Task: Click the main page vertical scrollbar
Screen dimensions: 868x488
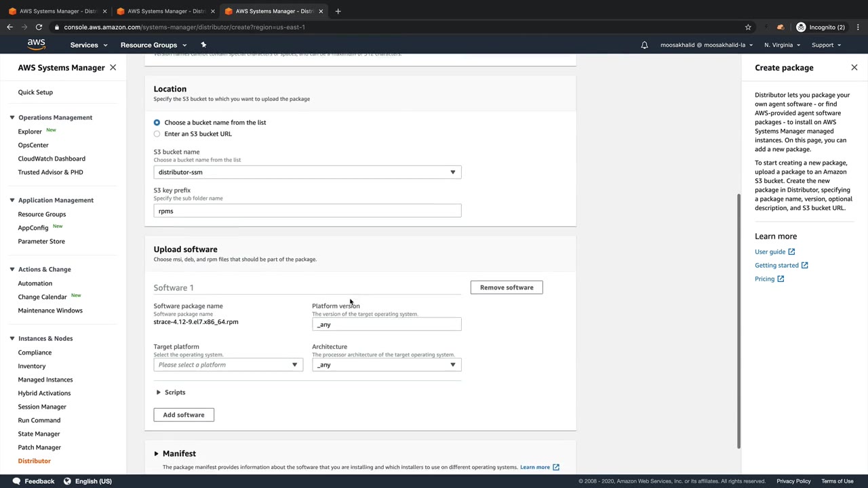Action: [x=738, y=321]
